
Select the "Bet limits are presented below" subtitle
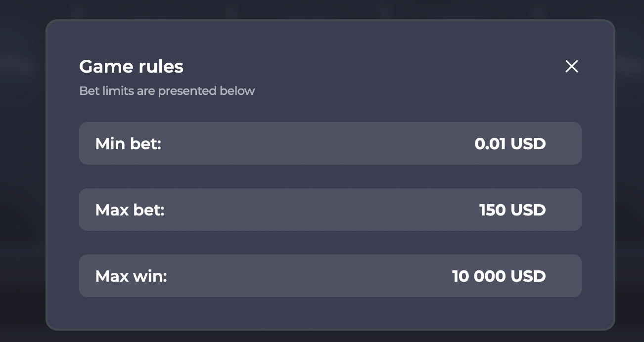click(167, 91)
